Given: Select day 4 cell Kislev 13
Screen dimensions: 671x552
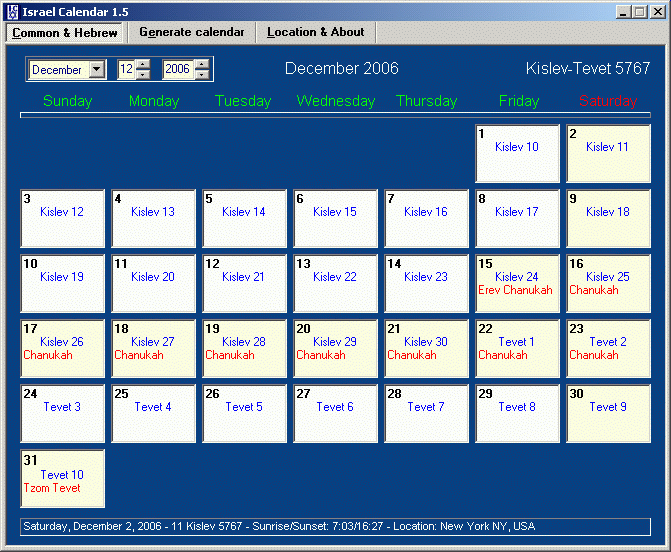Looking at the screenshot, I should coord(153,219).
